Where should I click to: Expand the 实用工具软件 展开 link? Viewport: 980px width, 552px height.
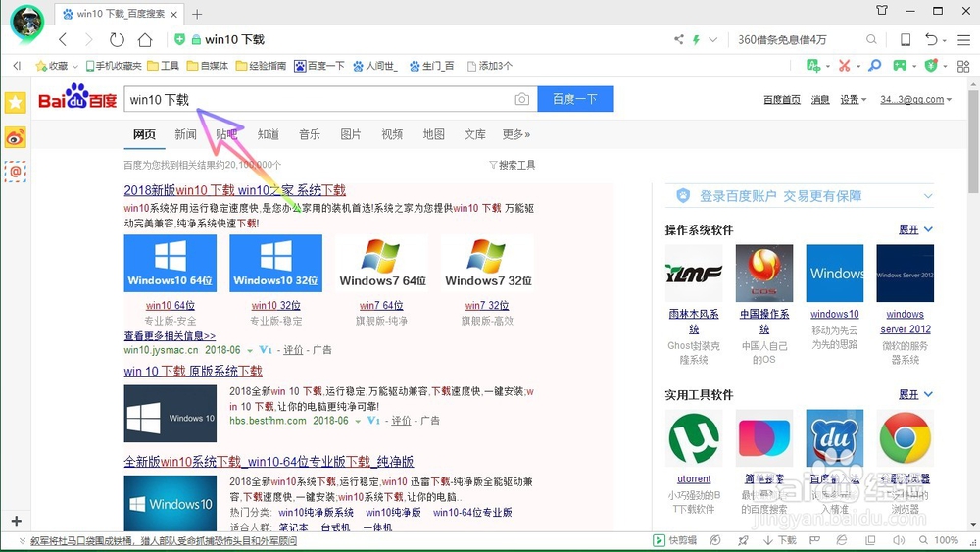tap(915, 394)
